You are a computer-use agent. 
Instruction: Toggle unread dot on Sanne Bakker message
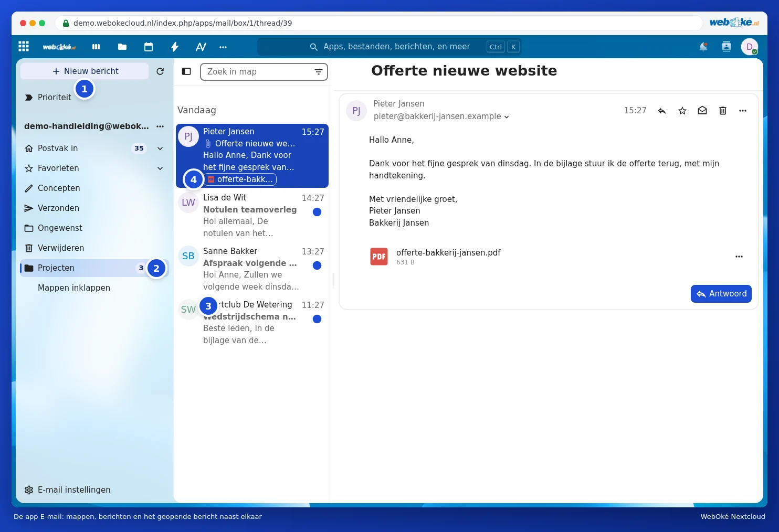[317, 265]
